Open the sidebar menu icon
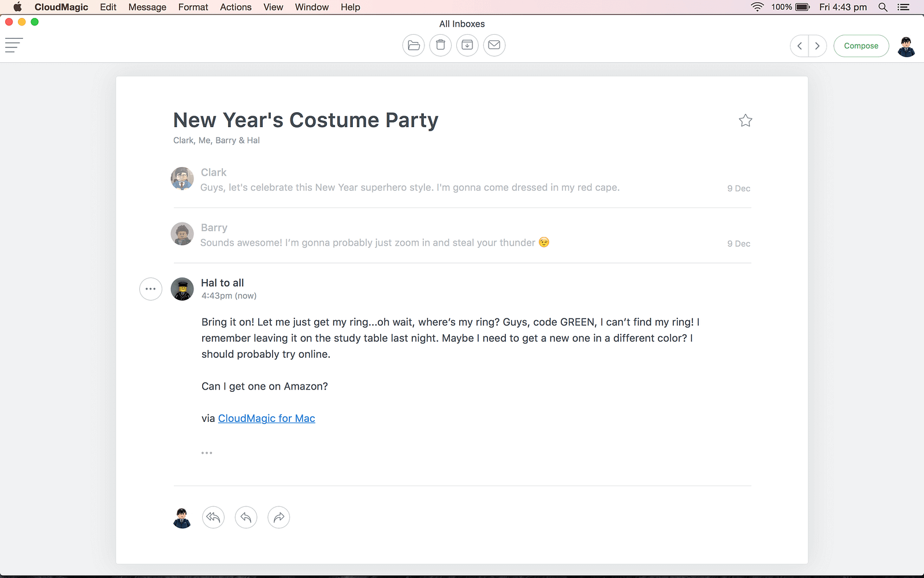This screenshot has height=578, width=924. pos(14,45)
